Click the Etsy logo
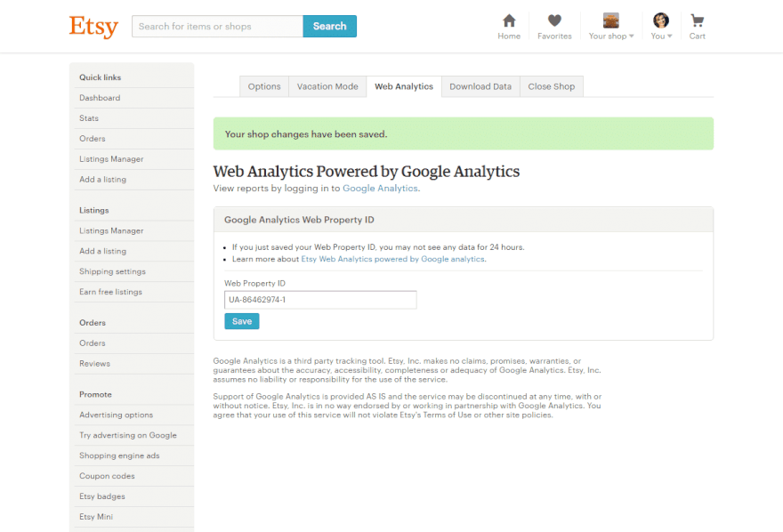The image size is (783, 532). tap(93, 27)
